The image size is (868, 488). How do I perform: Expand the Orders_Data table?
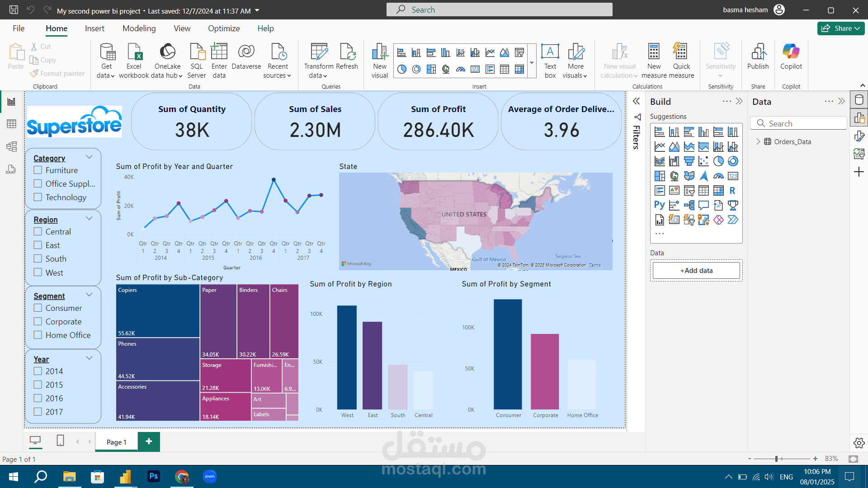(758, 141)
